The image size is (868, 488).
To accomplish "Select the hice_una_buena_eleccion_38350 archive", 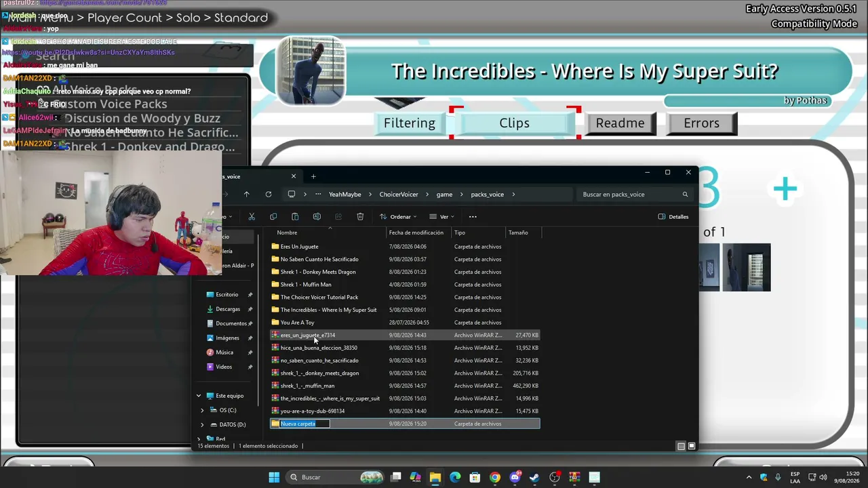I will point(405,348).
